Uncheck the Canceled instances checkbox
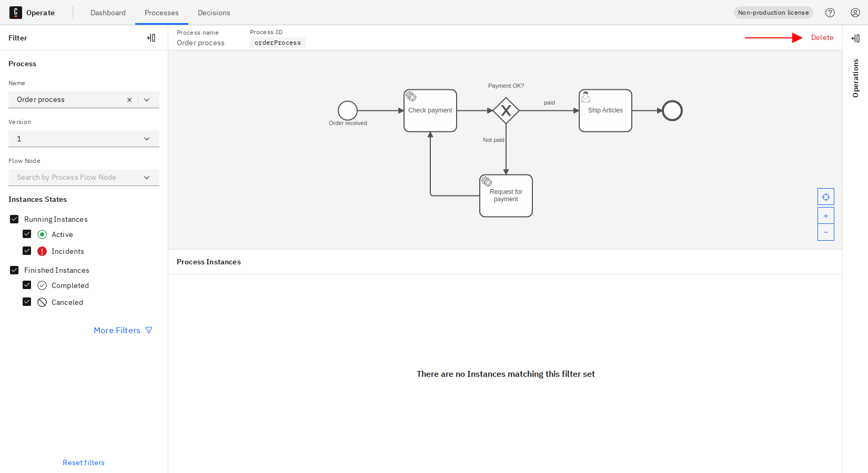 (x=27, y=302)
